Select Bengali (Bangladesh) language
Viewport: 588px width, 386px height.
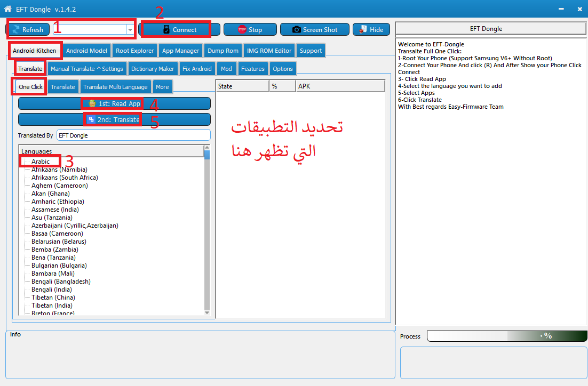(x=61, y=282)
